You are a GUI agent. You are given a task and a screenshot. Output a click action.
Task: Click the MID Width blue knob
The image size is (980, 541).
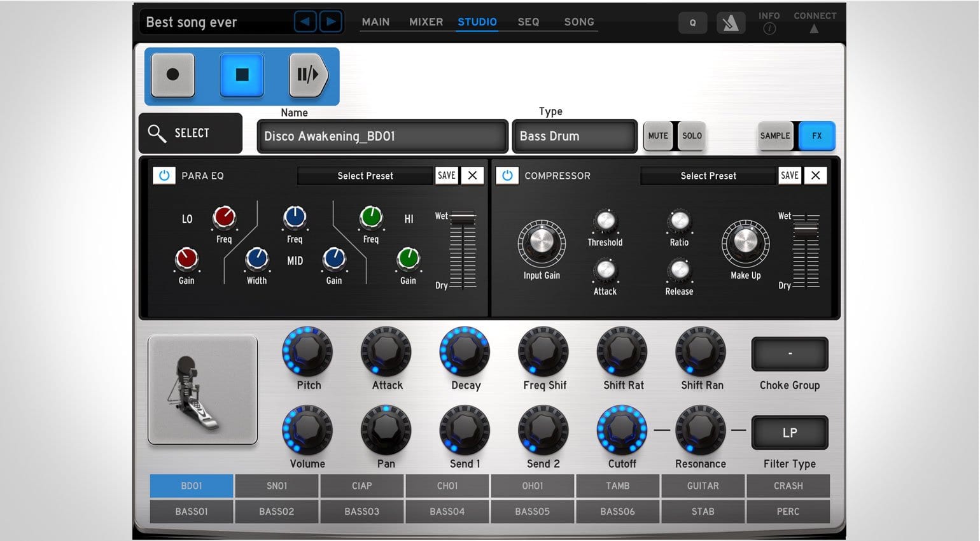(x=257, y=259)
